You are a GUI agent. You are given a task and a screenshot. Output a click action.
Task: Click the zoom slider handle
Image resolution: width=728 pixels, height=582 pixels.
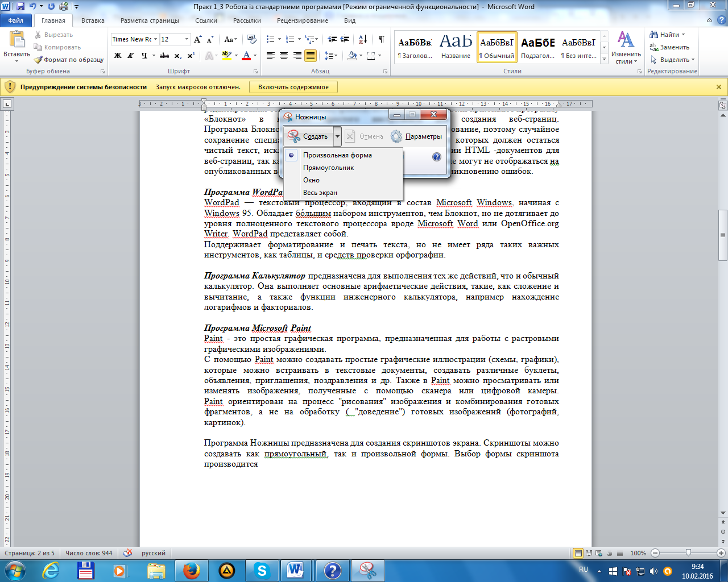[x=688, y=553]
